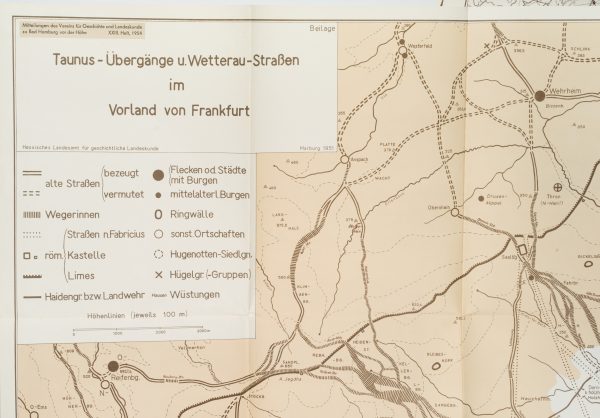Image resolution: width=600 pixels, height=418 pixels.
Task: Click the map title 'Taunus-Übergänge u. Wetterau-Straßen'
Action: tap(176, 60)
